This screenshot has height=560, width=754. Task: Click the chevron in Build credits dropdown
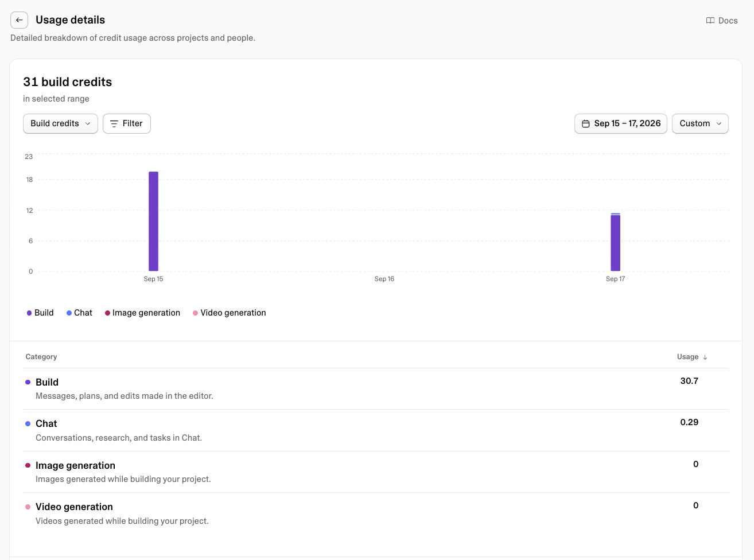click(x=88, y=123)
